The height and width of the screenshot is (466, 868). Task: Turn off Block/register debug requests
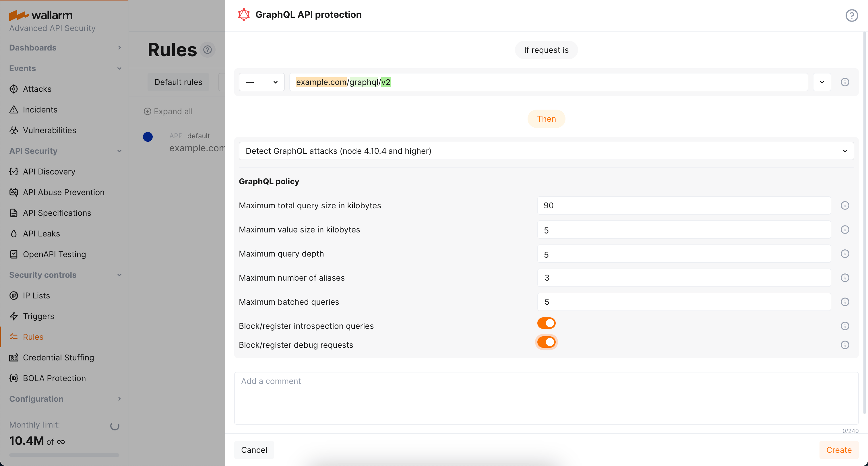click(x=546, y=342)
